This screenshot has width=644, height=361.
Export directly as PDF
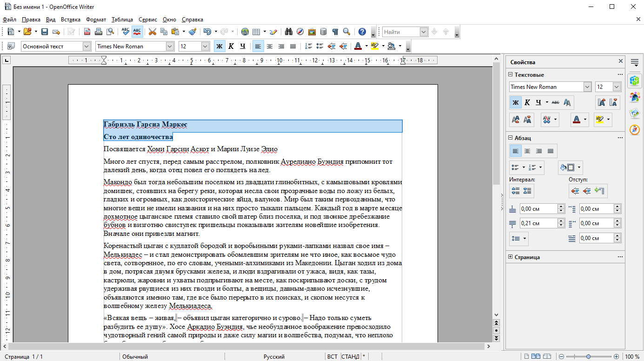click(87, 32)
